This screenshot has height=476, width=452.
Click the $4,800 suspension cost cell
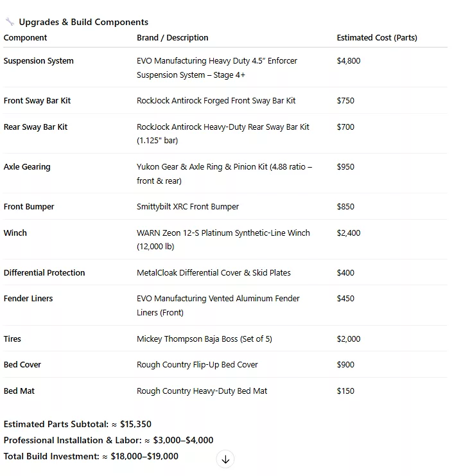tap(349, 61)
